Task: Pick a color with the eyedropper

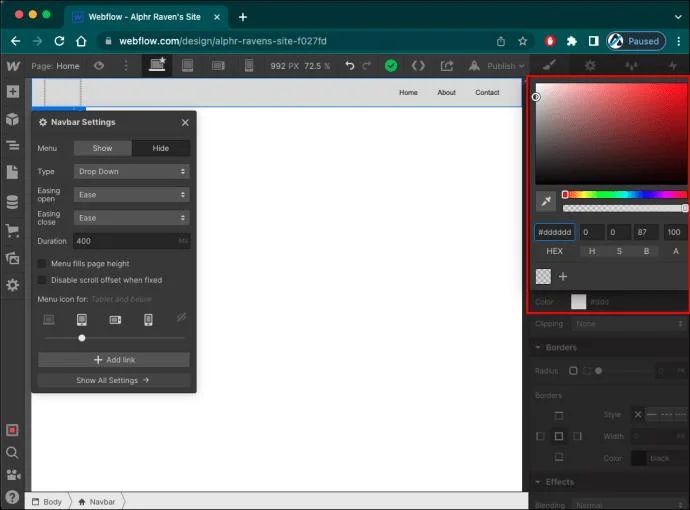Action: coord(546,202)
